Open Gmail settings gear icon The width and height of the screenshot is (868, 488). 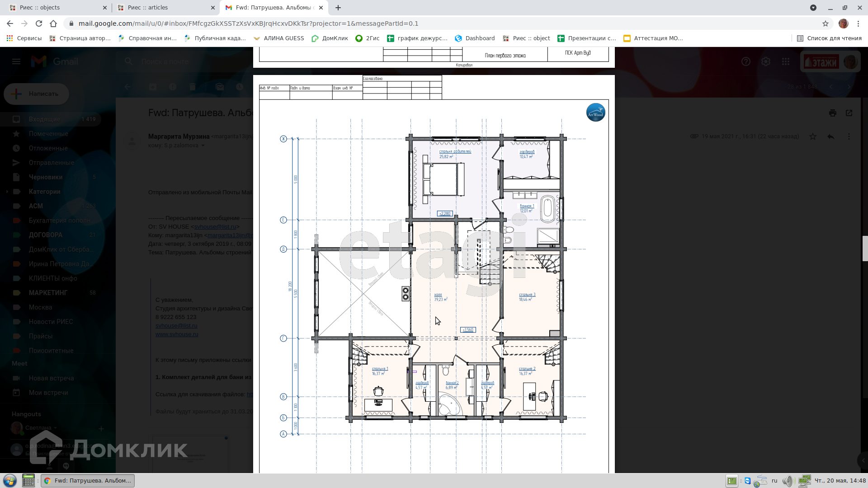(x=766, y=61)
